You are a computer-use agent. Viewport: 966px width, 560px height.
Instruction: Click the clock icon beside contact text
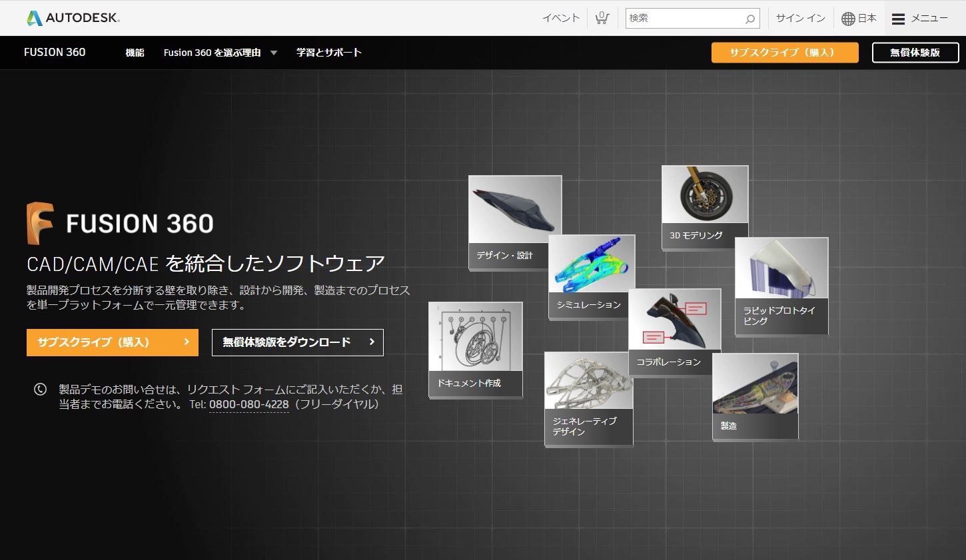[x=40, y=390]
